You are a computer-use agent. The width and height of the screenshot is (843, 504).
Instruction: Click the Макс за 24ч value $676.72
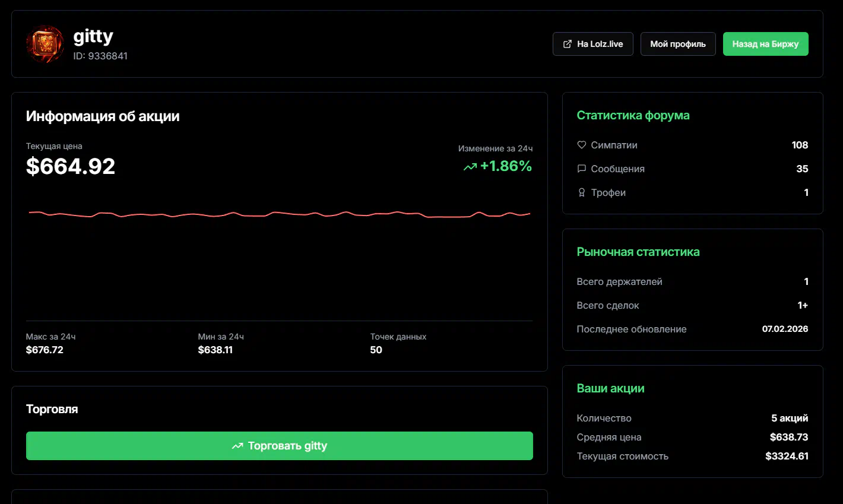tap(45, 350)
